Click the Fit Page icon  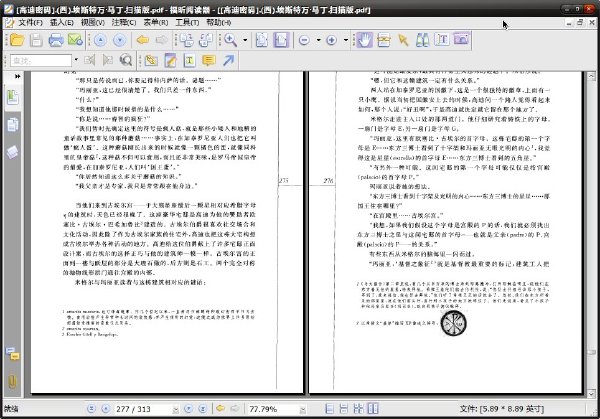coord(281,40)
